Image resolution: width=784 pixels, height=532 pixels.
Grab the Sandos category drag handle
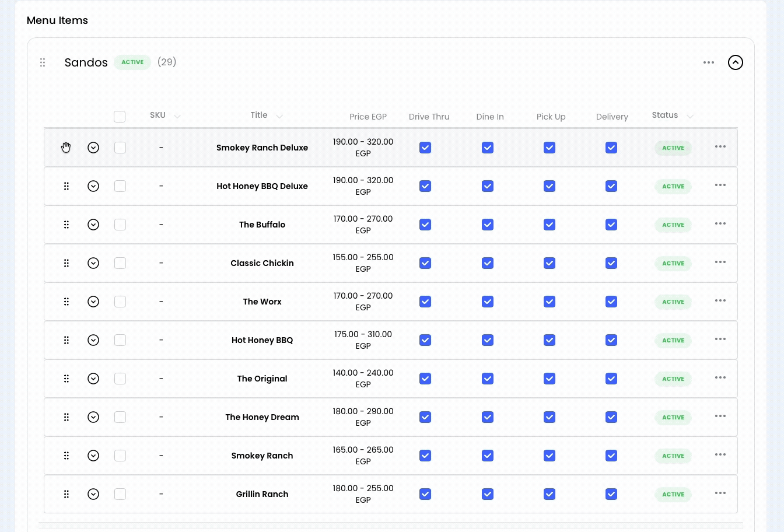coord(43,62)
